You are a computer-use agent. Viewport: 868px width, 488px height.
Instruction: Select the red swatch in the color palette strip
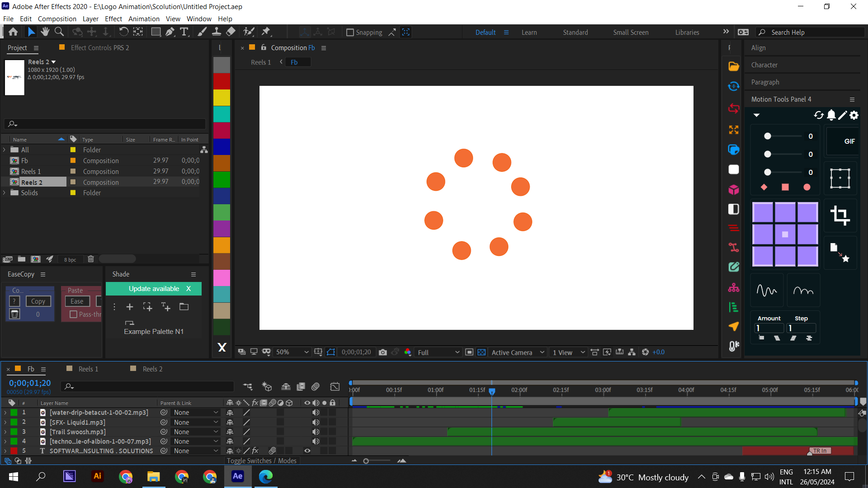tap(222, 81)
